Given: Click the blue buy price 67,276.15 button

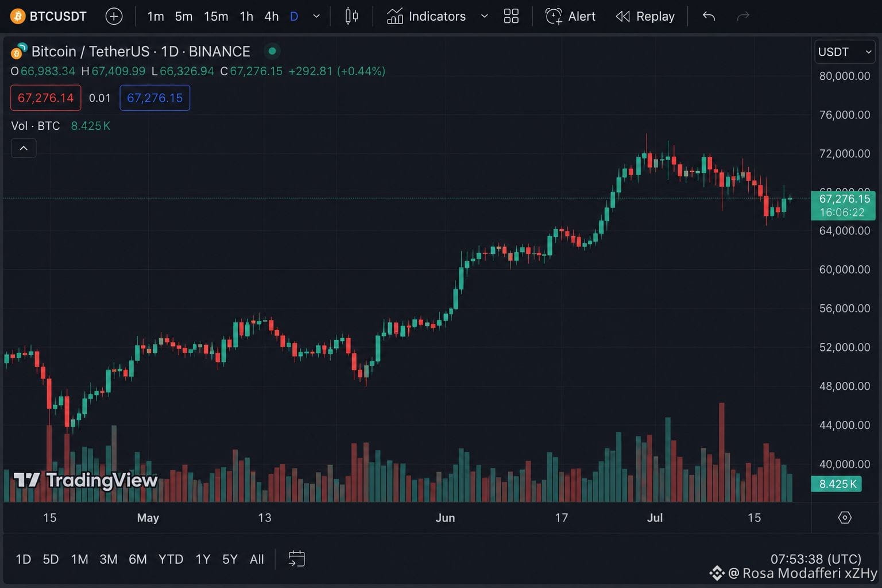Looking at the screenshot, I should [155, 98].
